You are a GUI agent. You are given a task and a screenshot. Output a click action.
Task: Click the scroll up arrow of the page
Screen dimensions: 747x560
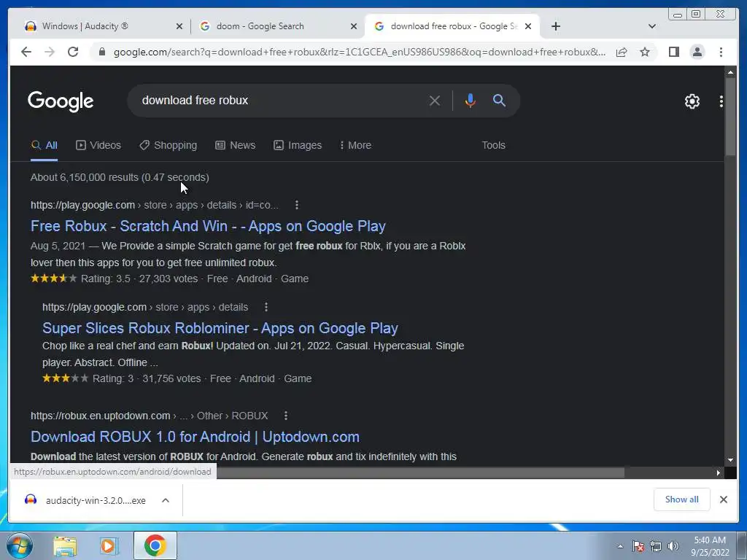(730, 72)
